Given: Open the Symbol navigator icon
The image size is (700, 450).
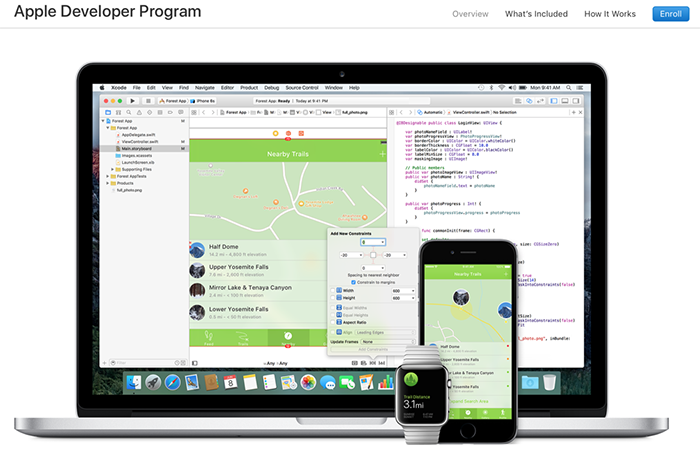Looking at the screenshot, I should pos(118,112).
